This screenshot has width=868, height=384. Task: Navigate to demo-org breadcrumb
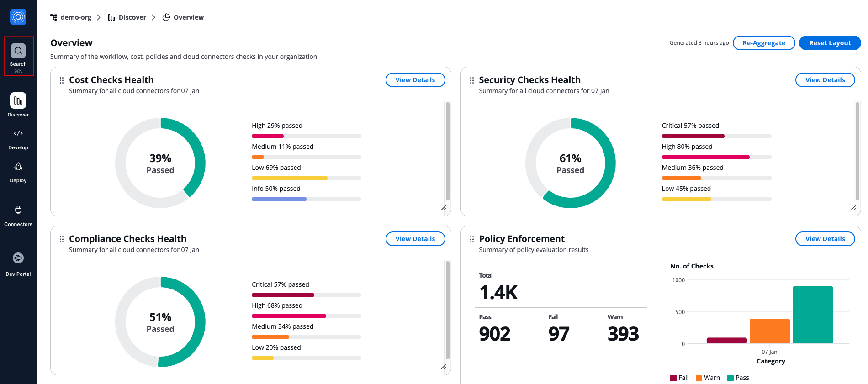coord(75,17)
